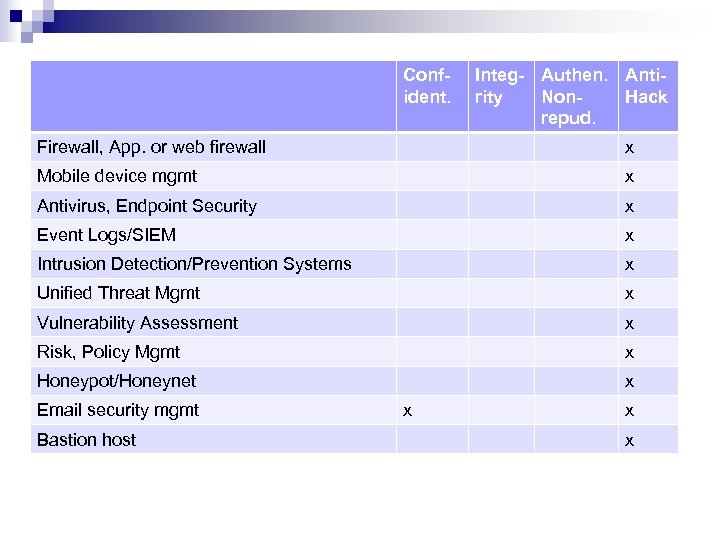Select the 'Mobile device mgmt' row label
Viewport: 720px width, 540px height.
(x=117, y=176)
